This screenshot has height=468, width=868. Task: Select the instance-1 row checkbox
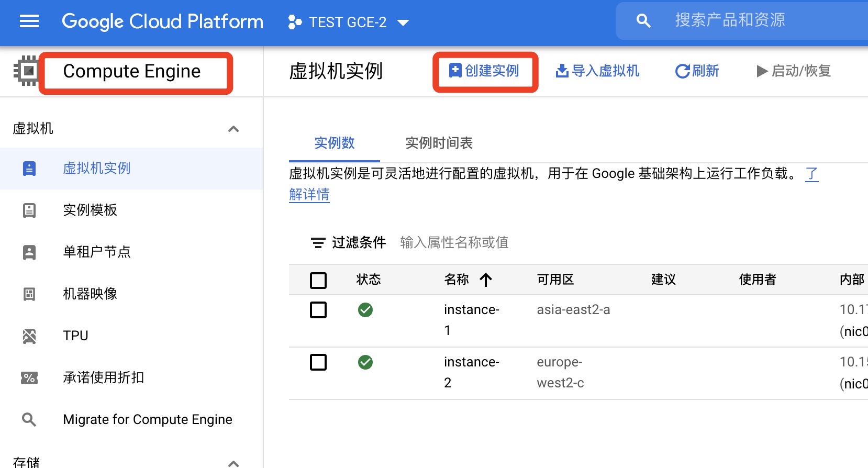pyautogui.click(x=318, y=310)
